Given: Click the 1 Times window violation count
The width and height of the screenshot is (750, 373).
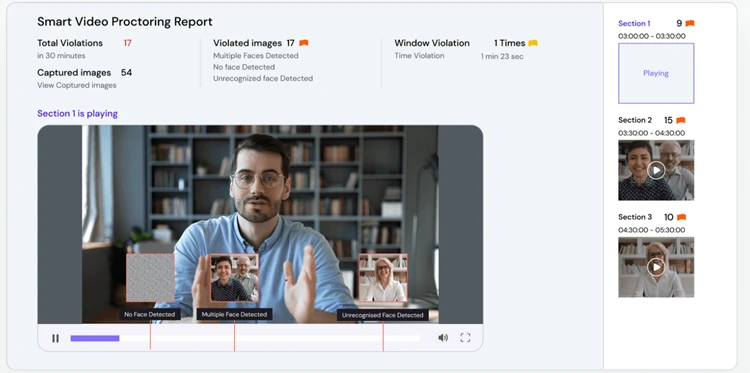Looking at the screenshot, I should pyautogui.click(x=510, y=43).
